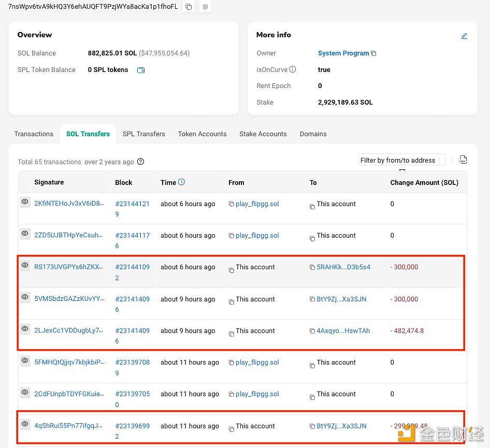Show isOnCurve info tooltip icon
This screenshot has height=448, width=490.
click(x=293, y=69)
